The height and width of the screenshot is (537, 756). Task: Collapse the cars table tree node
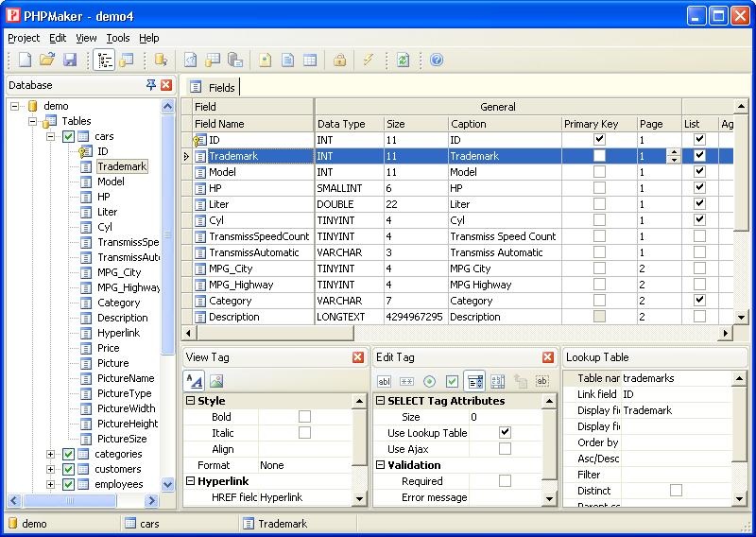click(x=51, y=136)
